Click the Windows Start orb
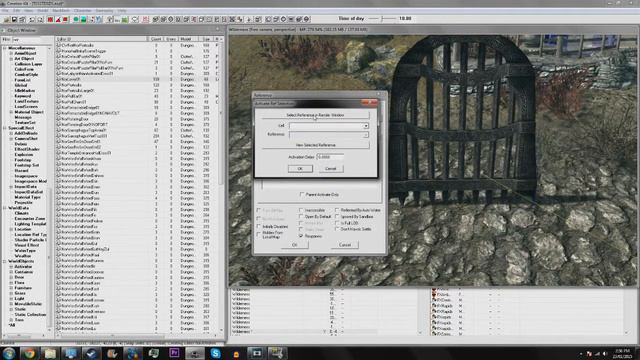Viewport: 640px width, 360px height. coord(9,353)
